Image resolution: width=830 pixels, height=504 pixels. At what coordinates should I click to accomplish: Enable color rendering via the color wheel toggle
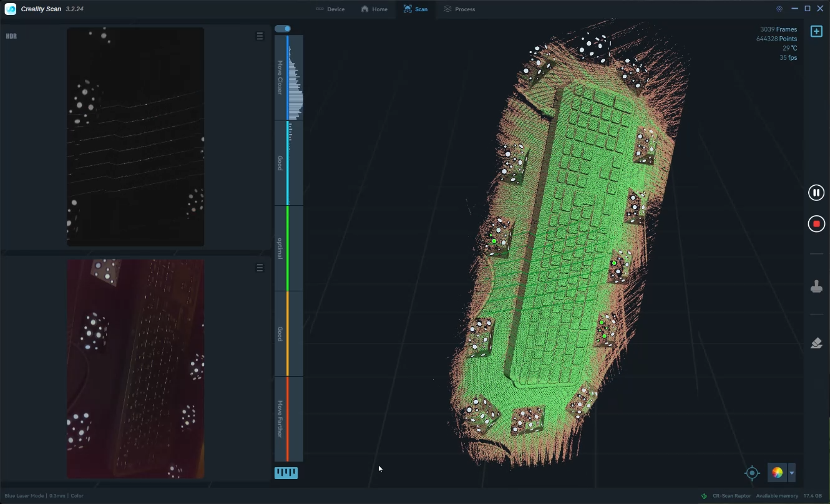coord(776,473)
